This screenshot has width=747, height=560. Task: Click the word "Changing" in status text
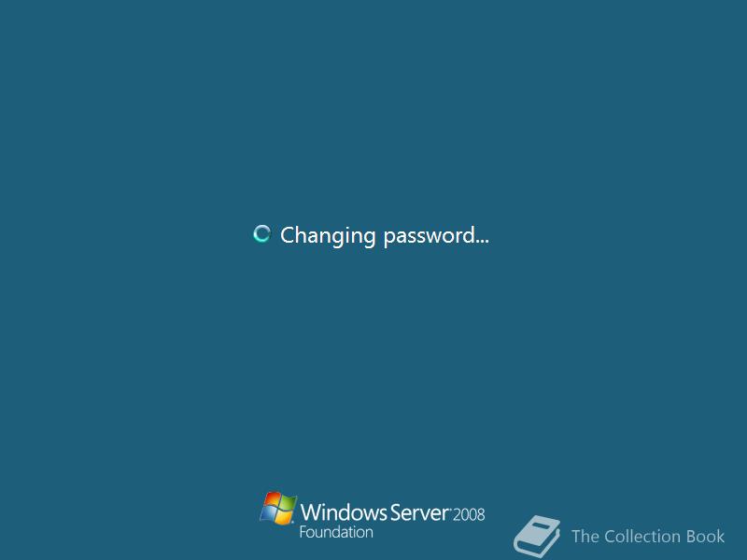pos(329,236)
